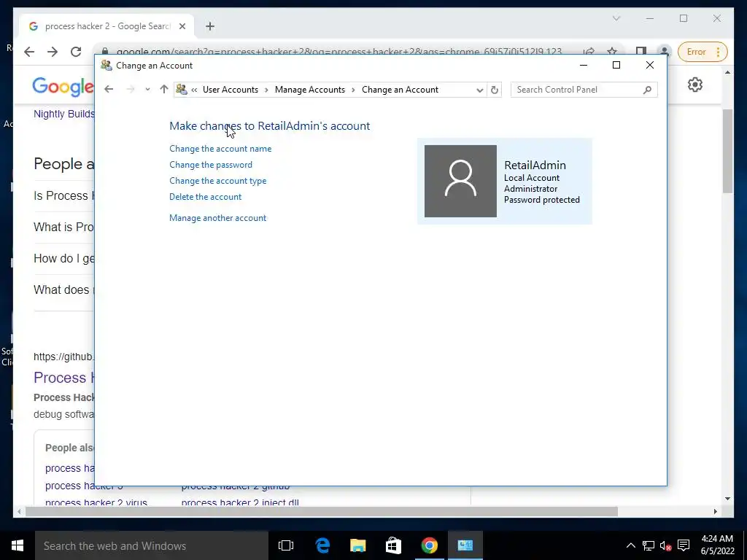
Task: Launch Microsoft Edge from taskbar
Action: click(x=322, y=545)
